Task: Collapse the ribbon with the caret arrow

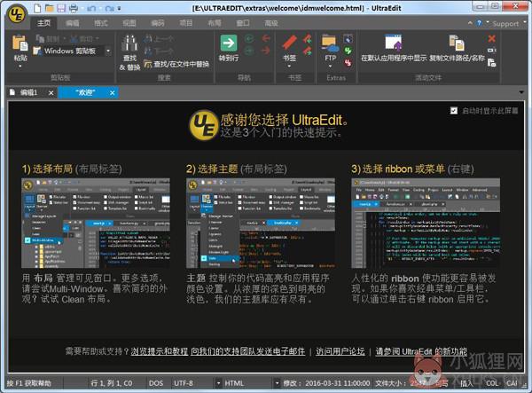Action: pos(470,23)
